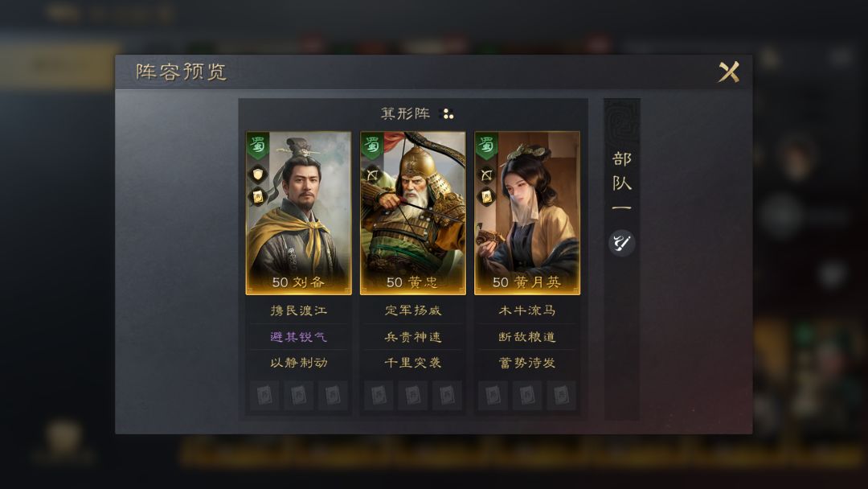
Task: Select the 定军扬威 skill under 黄忠
Action: pyautogui.click(x=413, y=310)
